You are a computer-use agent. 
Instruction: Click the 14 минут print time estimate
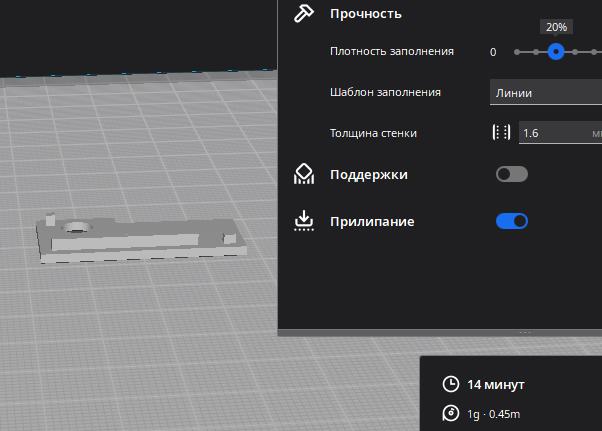pyautogui.click(x=496, y=385)
